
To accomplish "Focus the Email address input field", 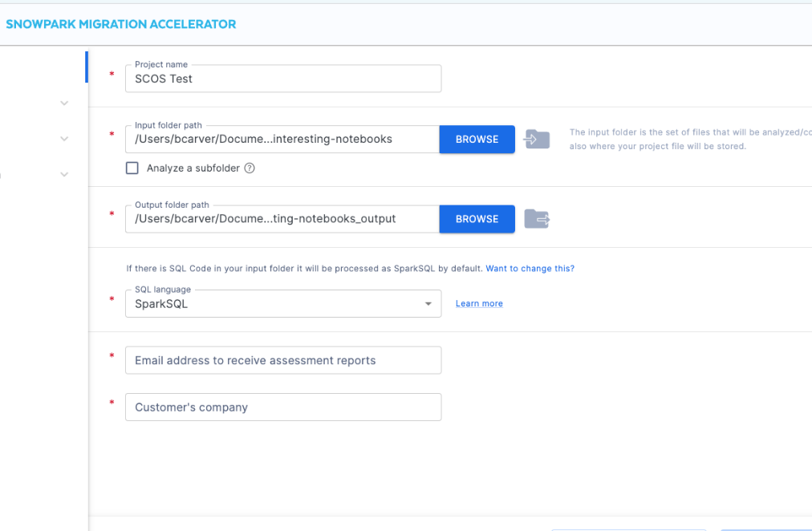I will (x=282, y=361).
